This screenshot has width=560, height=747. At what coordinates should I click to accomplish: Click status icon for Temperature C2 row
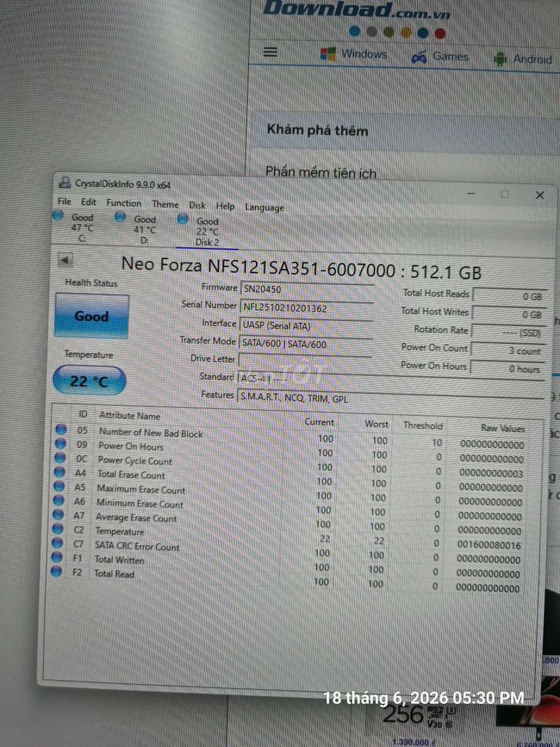pos(58,528)
